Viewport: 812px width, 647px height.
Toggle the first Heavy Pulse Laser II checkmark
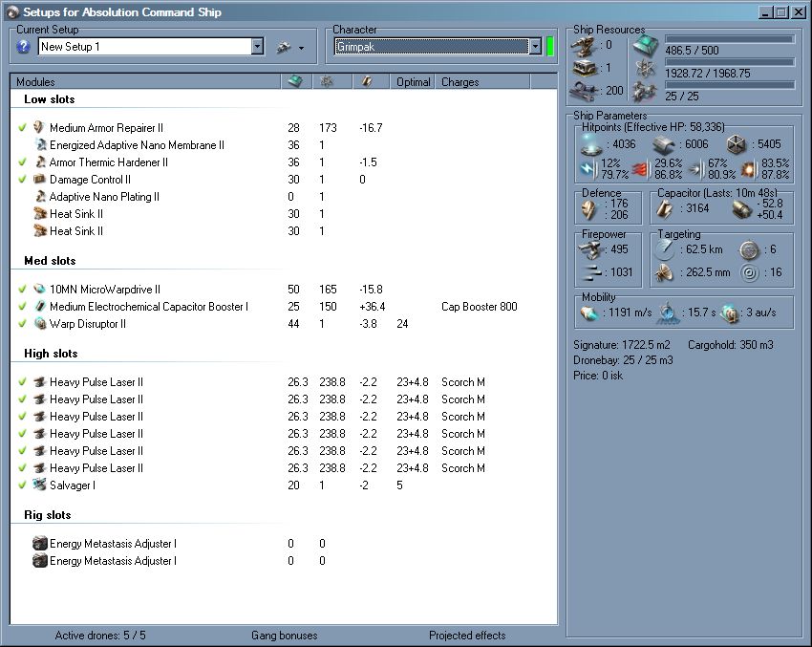[x=22, y=381]
